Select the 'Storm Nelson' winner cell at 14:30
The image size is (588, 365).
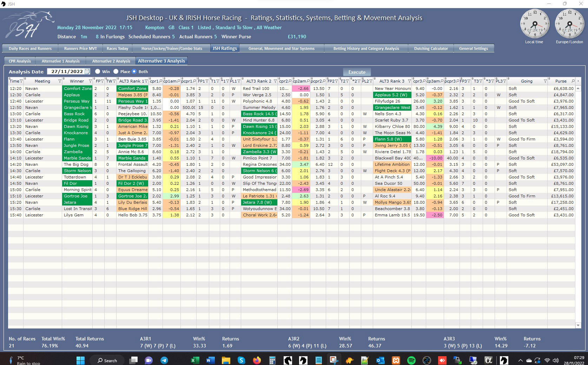point(77,171)
